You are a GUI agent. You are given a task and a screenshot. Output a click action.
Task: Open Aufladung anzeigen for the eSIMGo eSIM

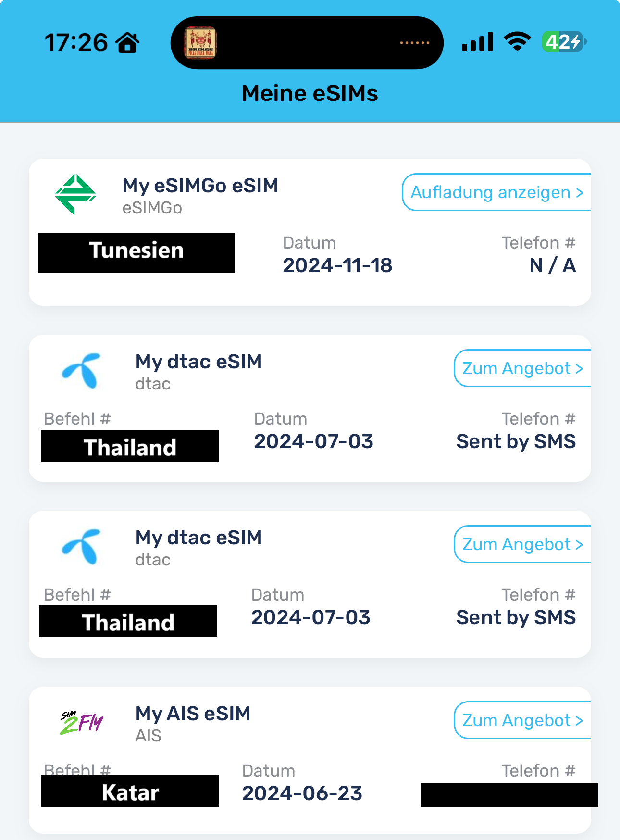(496, 192)
